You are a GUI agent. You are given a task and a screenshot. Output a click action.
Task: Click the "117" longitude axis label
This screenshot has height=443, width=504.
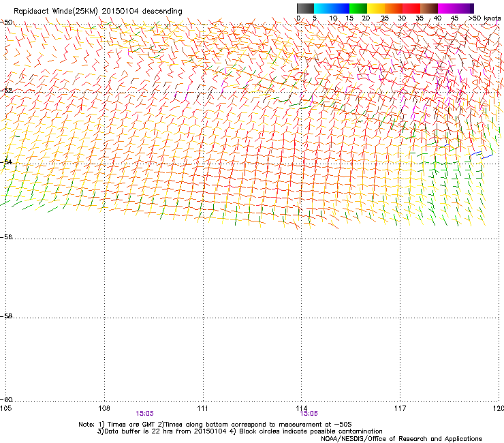pyautogui.click(x=400, y=408)
